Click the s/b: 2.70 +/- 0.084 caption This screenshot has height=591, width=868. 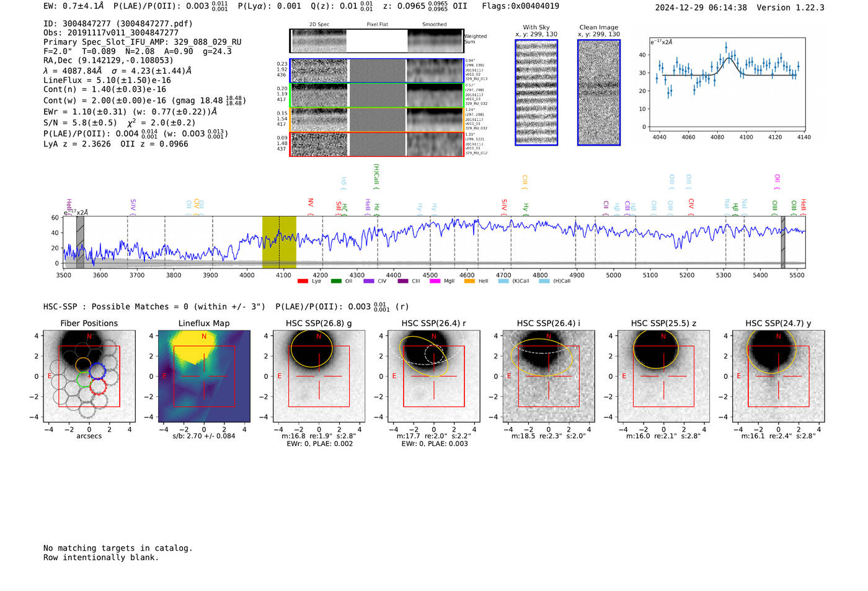[x=204, y=436]
